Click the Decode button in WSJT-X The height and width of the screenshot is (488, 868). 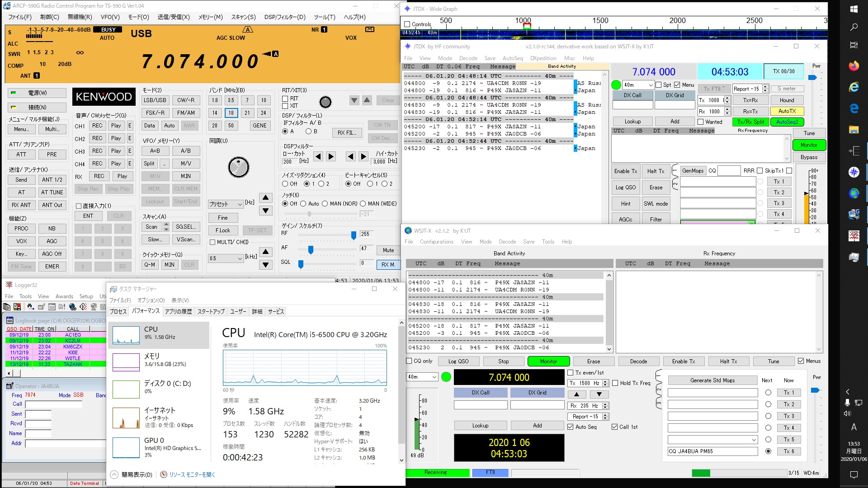click(x=638, y=361)
